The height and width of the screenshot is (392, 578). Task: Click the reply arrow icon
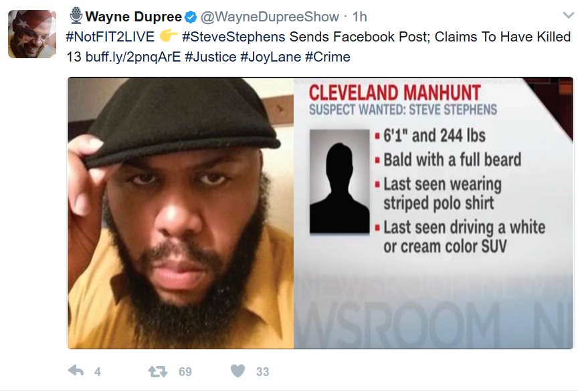(x=76, y=371)
